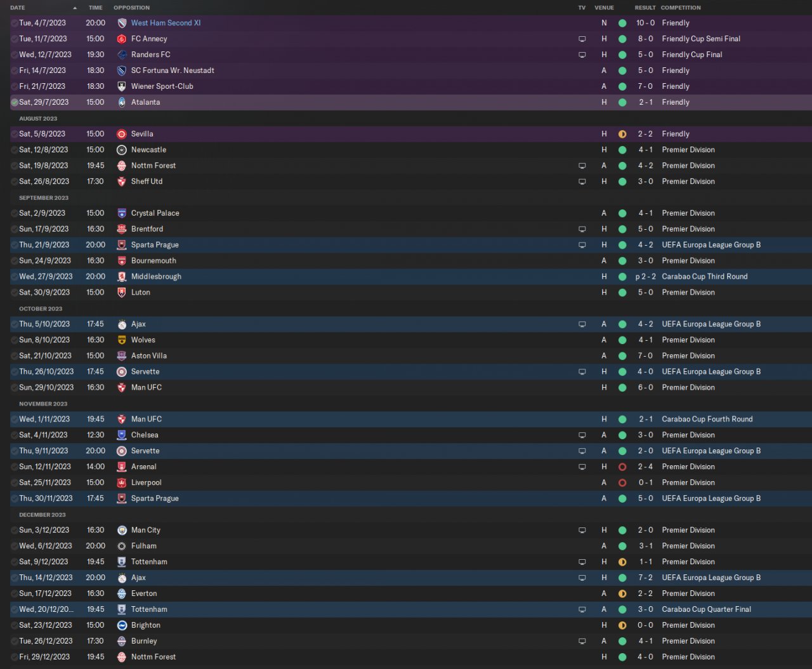
Task: Click the green win dot for Luton match
Action: pos(622,293)
